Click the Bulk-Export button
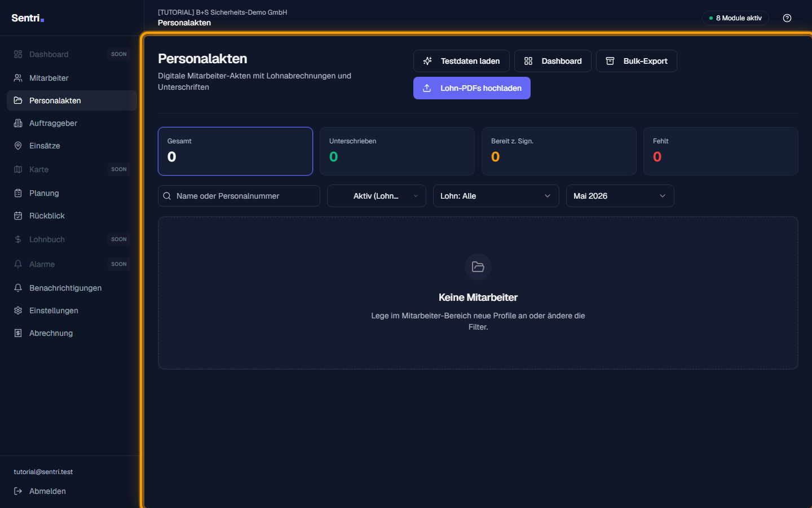 point(637,61)
